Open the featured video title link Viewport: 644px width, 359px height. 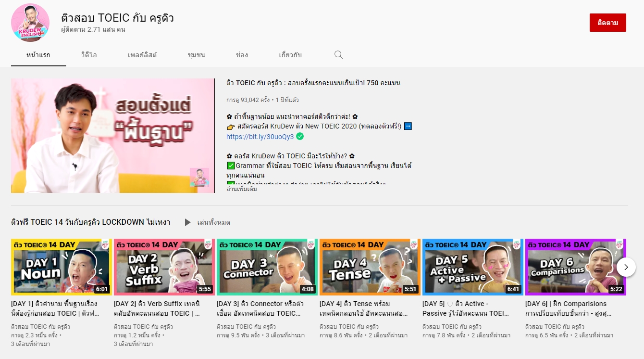pos(313,83)
